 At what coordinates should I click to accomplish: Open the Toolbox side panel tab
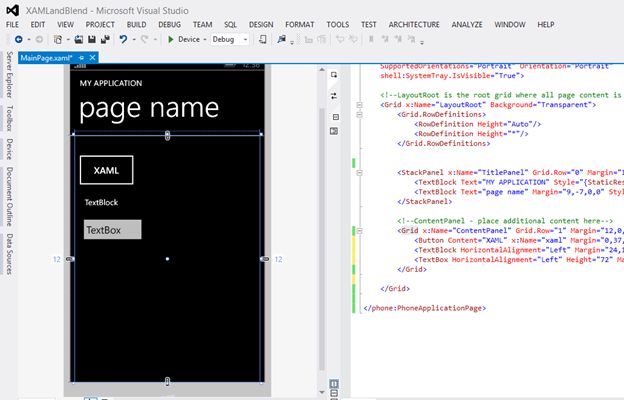click(9, 119)
